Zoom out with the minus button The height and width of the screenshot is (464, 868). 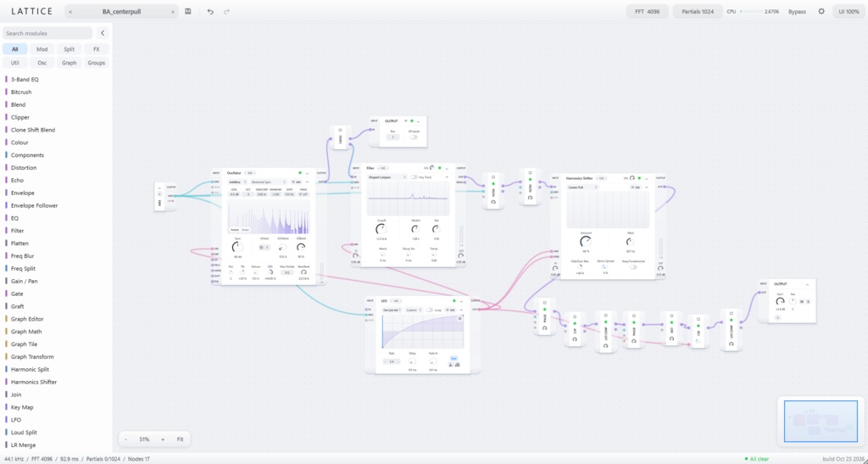point(126,439)
